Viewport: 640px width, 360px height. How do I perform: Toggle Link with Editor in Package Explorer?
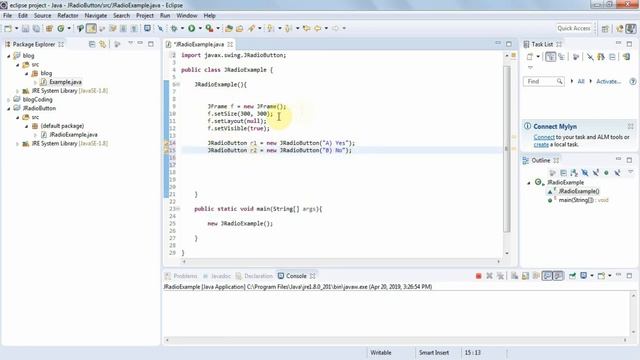click(x=102, y=44)
